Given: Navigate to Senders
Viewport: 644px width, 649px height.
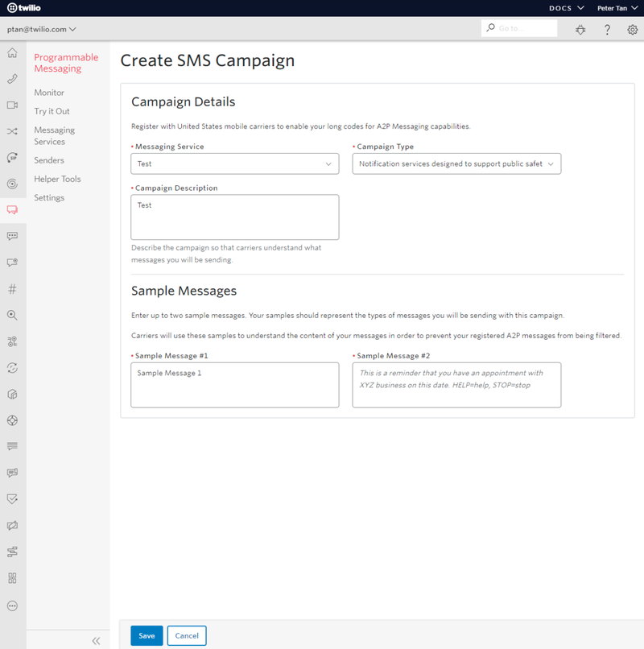Looking at the screenshot, I should tap(49, 160).
